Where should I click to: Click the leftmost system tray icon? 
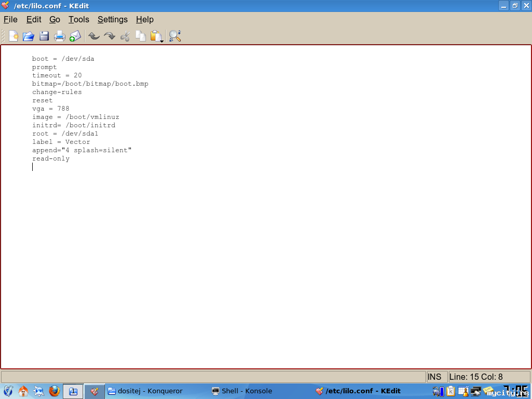(x=438, y=391)
